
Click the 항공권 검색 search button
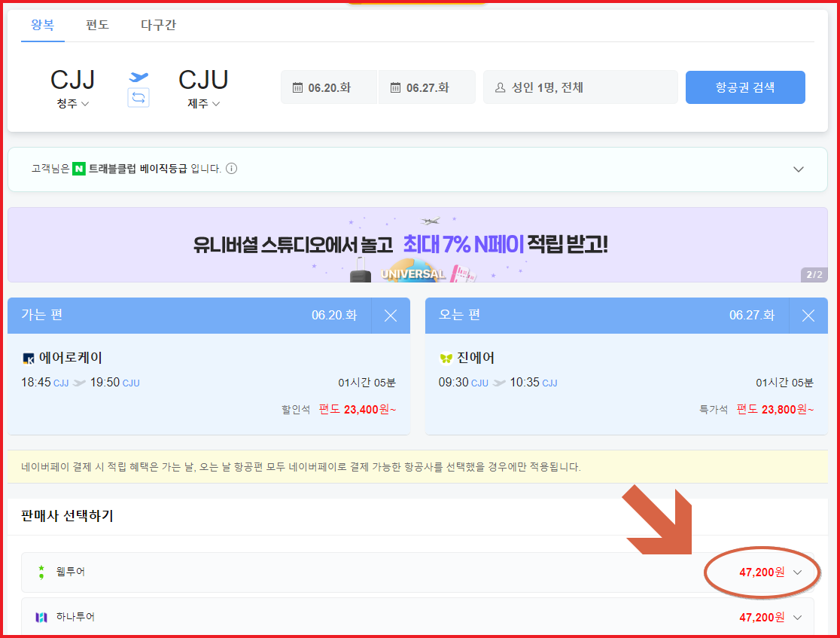[745, 87]
